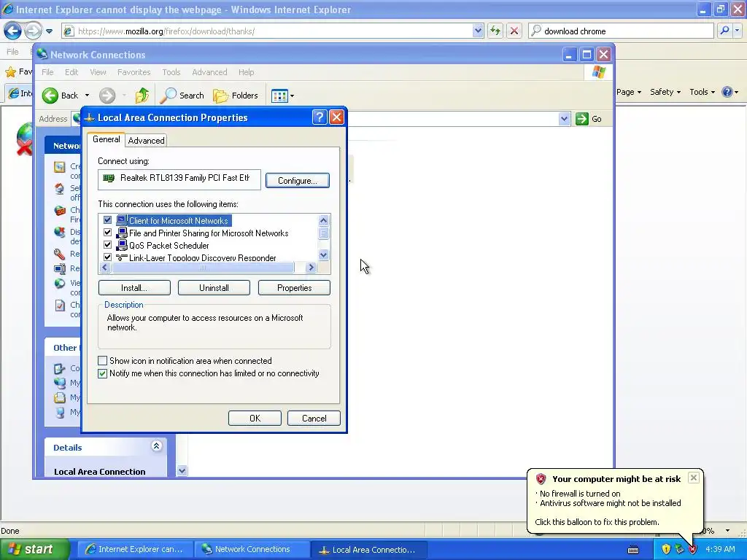Image resolution: width=747 pixels, height=560 pixels.
Task: Uncheck Link-Layer Topology Discovery Responder
Action: [108, 257]
